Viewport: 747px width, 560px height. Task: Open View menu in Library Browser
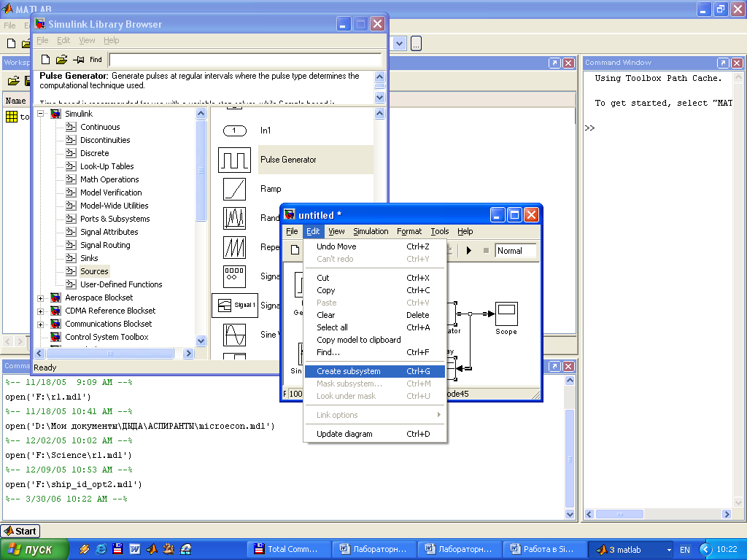(x=87, y=40)
